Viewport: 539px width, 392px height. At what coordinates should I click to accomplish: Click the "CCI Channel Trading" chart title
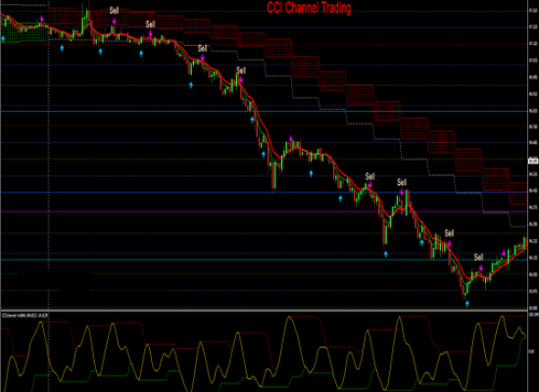(309, 8)
